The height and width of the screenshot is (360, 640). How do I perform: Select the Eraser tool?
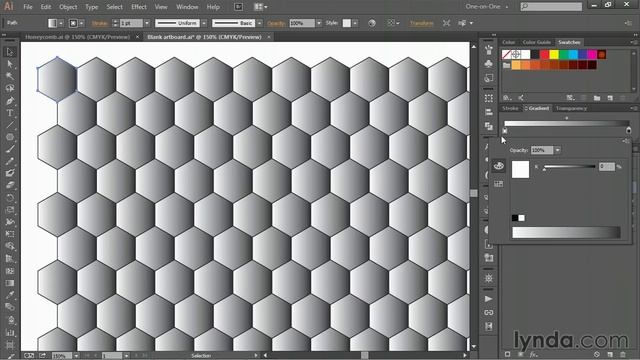click(10, 186)
